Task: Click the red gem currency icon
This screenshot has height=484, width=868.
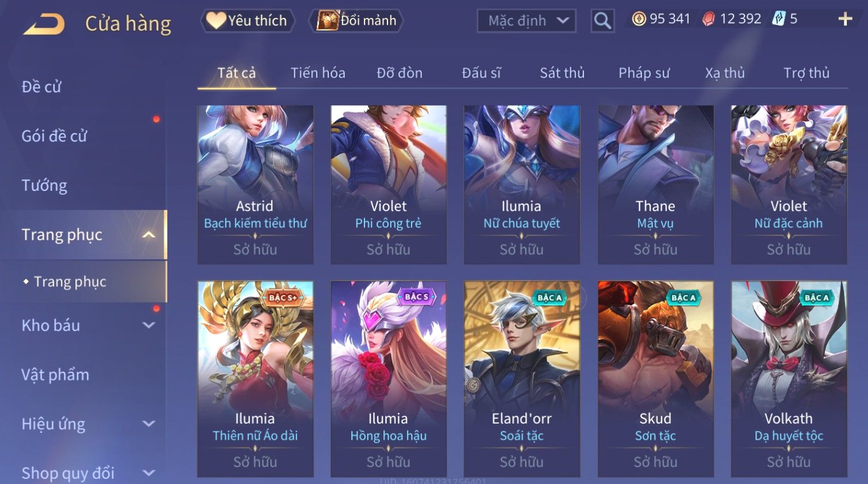Action: pos(709,19)
